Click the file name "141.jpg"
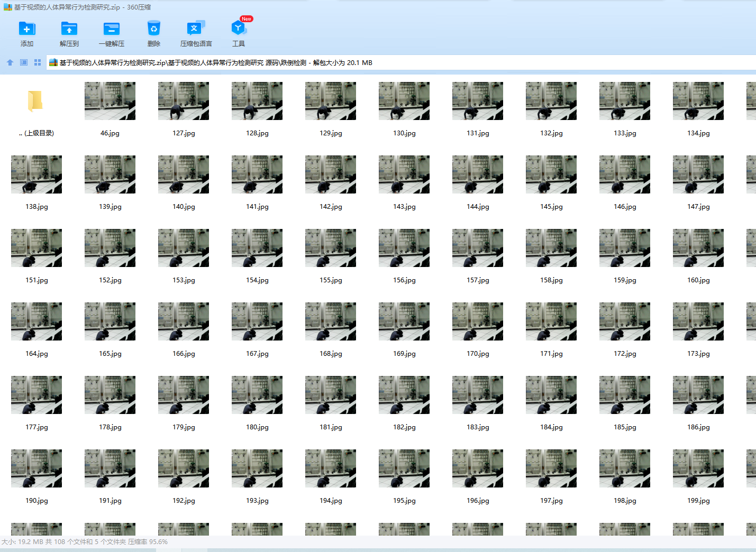The width and height of the screenshot is (756, 552). [257, 207]
